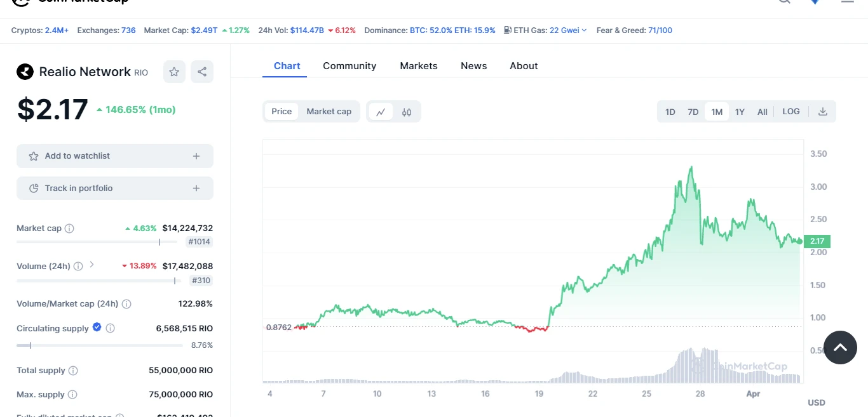This screenshot has width=868, height=417.
Task: Click volume value $17,482,088
Action: 187,267
